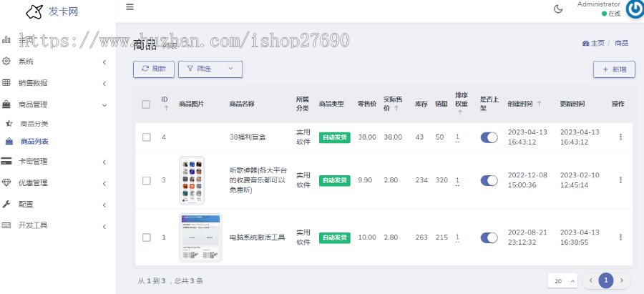644x294 pixels.
Task: Expand the 配置 sidebar menu chevron
Action: tap(104, 205)
